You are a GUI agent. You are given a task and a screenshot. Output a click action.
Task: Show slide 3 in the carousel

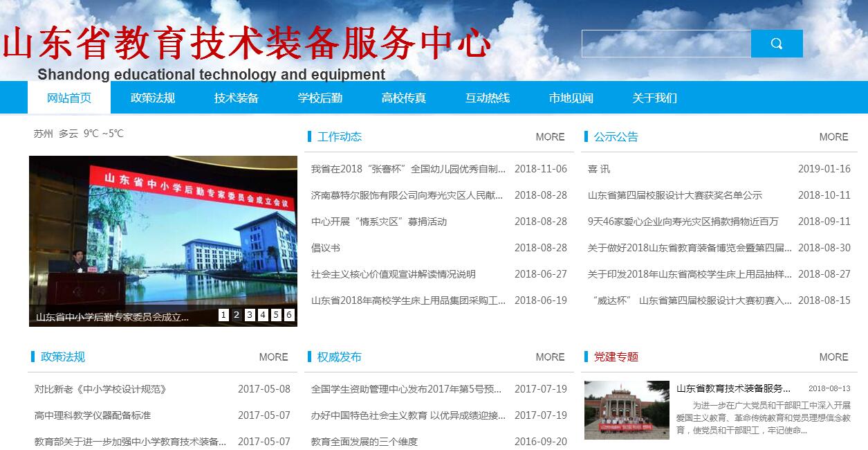250,315
